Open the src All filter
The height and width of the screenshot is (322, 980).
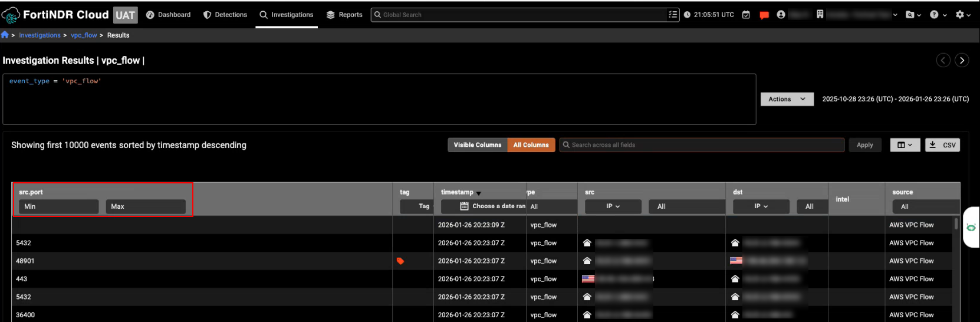pyautogui.click(x=687, y=206)
